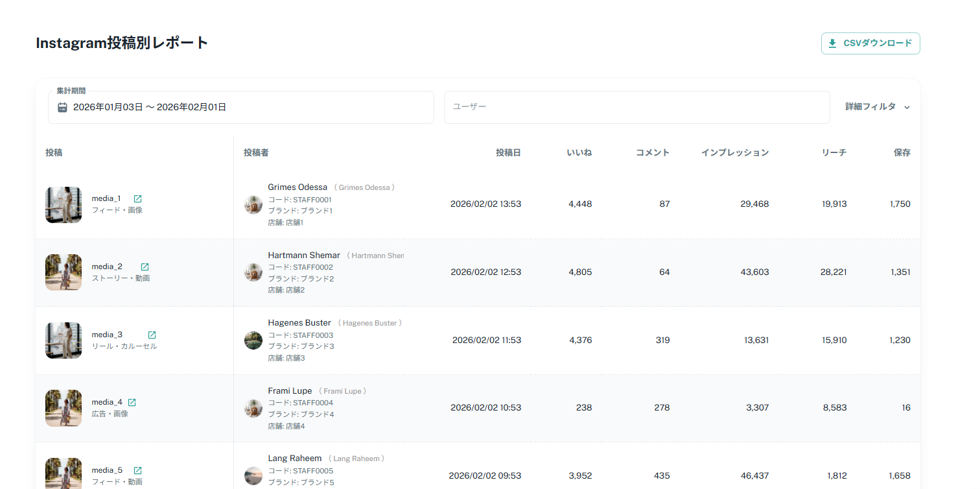The width and height of the screenshot is (980, 489).
Task: Focus the ユーザー search field
Action: tap(636, 107)
